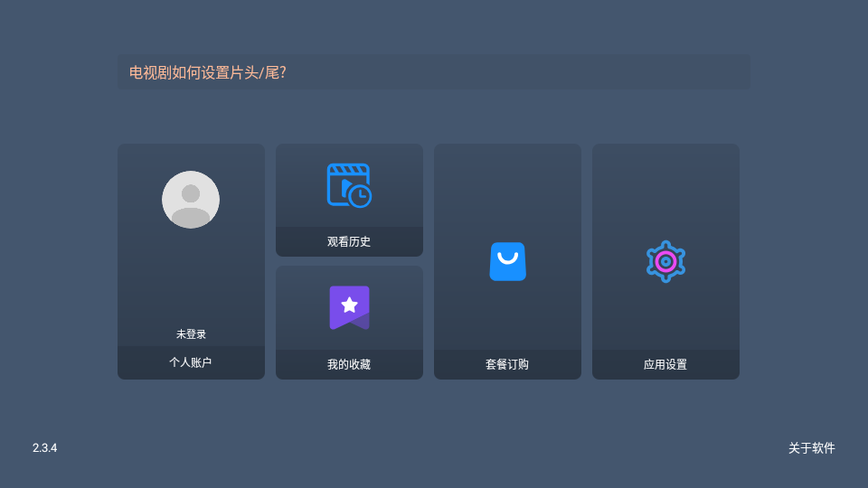Click the 套餐订购 card above the bag icon

(x=507, y=190)
